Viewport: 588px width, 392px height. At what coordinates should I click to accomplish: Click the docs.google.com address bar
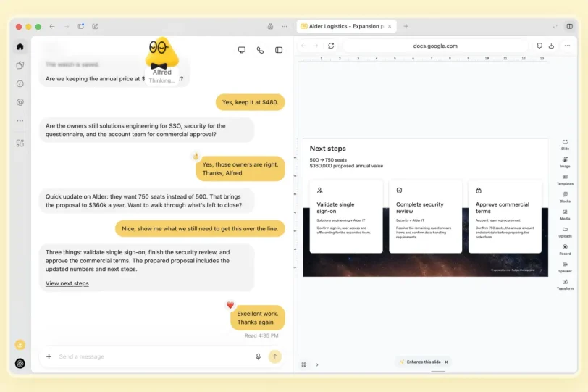435,46
